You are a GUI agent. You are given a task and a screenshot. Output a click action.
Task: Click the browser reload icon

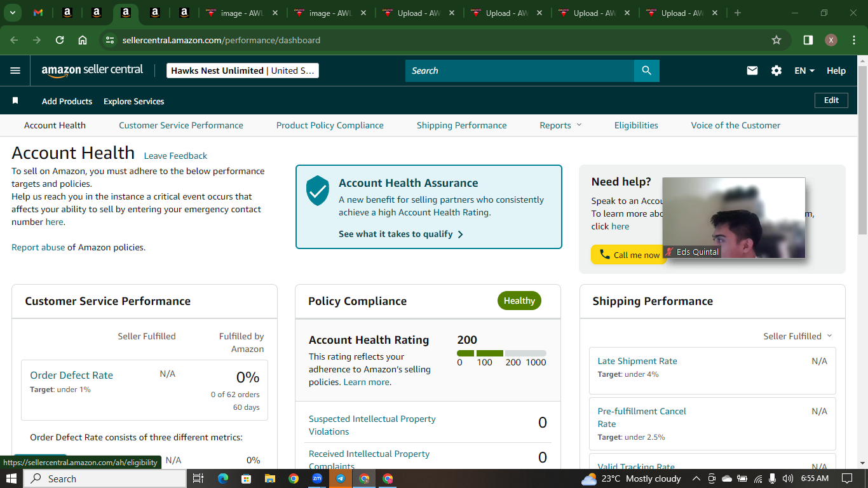tap(60, 40)
